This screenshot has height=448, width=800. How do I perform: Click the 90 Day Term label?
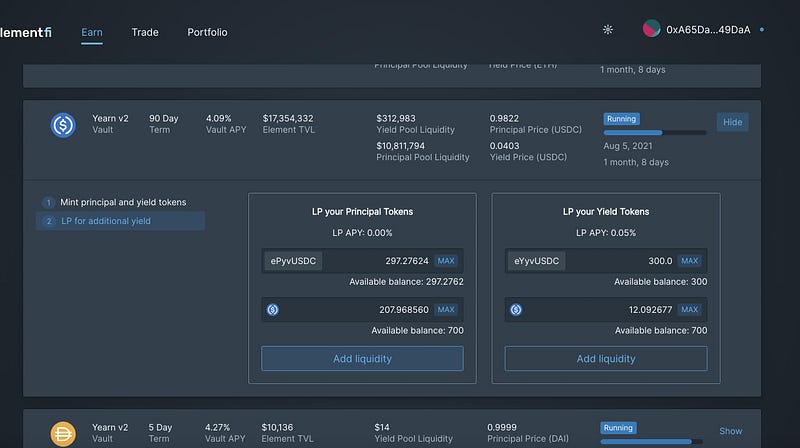pyautogui.click(x=163, y=124)
